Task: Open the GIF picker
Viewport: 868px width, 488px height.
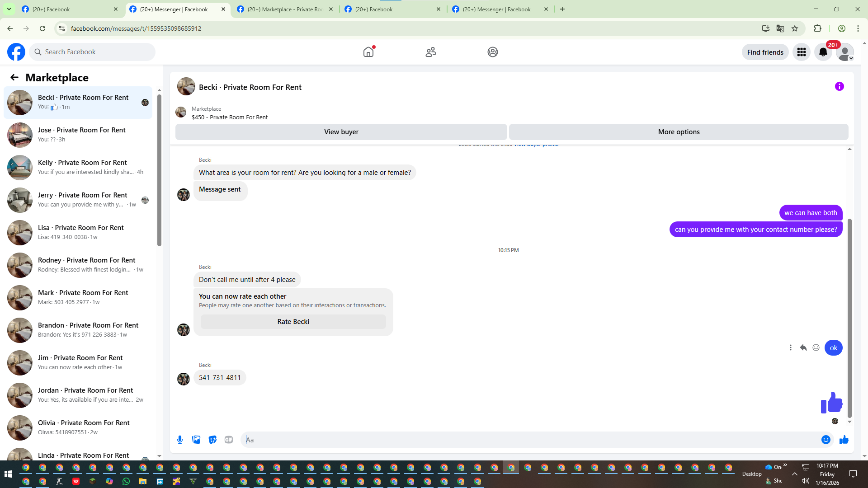Action: coord(229,440)
